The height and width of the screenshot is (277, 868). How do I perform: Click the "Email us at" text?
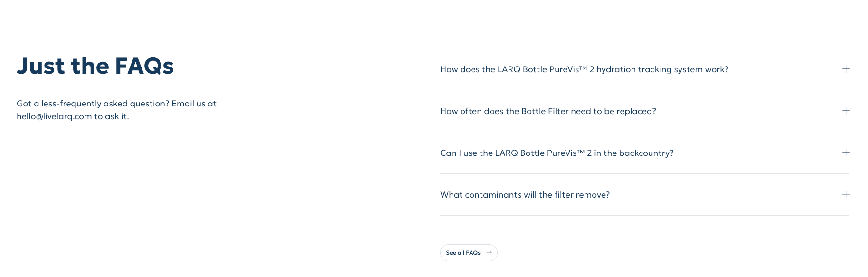coord(194,104)
